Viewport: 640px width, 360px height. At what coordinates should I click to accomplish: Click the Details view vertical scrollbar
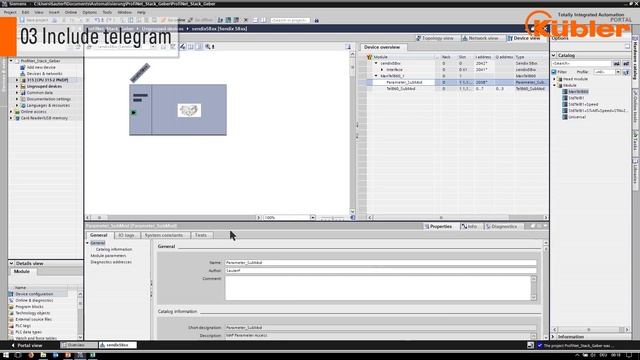pyautogui.click(x=80, y=316)
